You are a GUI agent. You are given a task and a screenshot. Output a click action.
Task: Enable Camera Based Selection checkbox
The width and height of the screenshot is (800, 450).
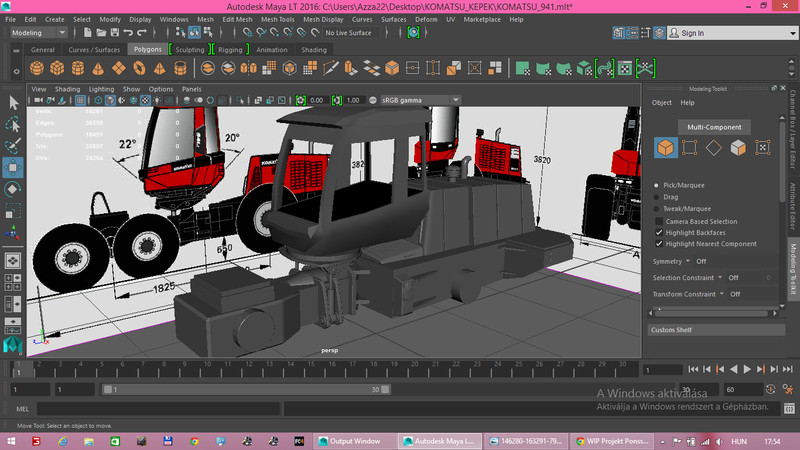659,221
